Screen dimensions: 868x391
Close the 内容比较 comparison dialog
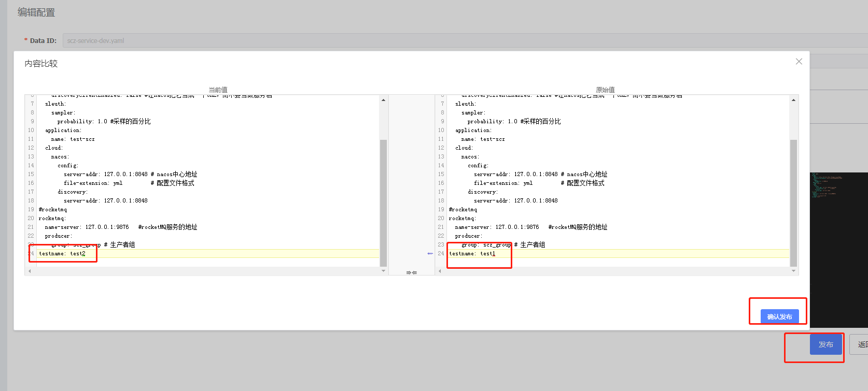(799, 61)
